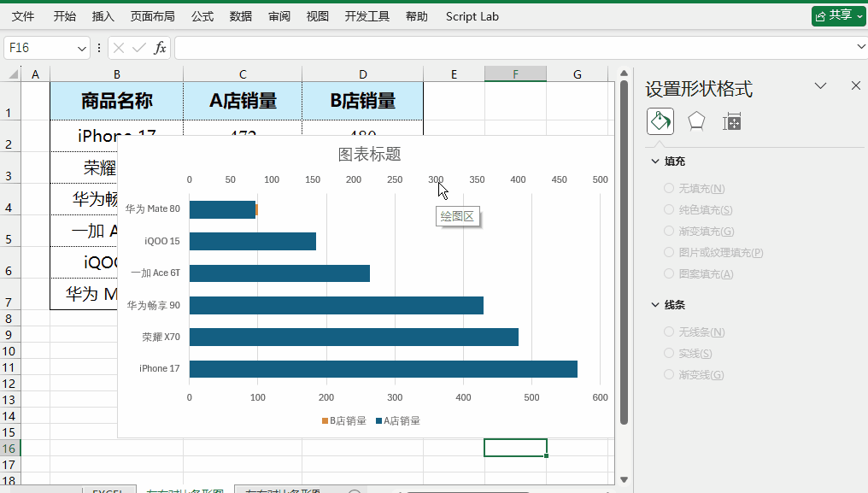Select 纯色填充(S) radio button
Screen dimensions: 868x493
pyautogui.click(x=669, y=209)
